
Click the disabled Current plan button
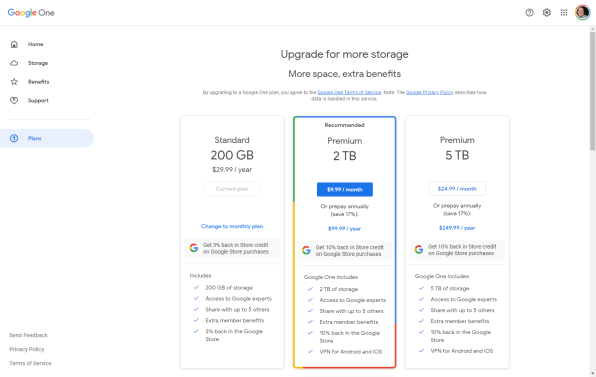tap(232, 188)
